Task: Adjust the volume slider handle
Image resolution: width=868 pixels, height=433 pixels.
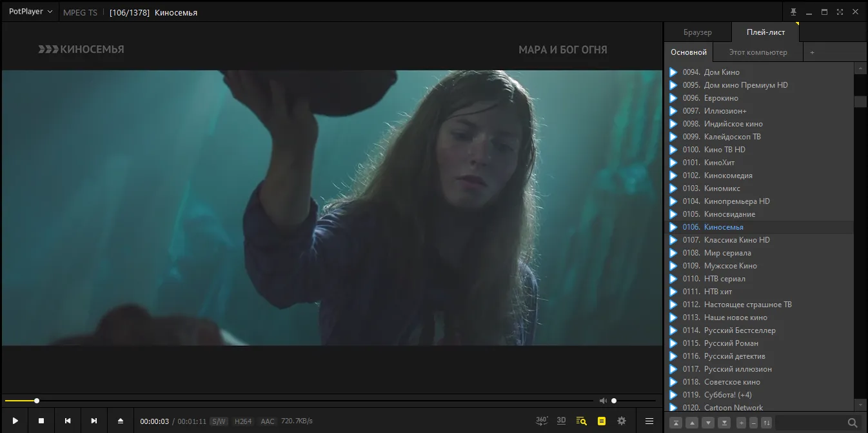Action: click(x=614, y=401)
